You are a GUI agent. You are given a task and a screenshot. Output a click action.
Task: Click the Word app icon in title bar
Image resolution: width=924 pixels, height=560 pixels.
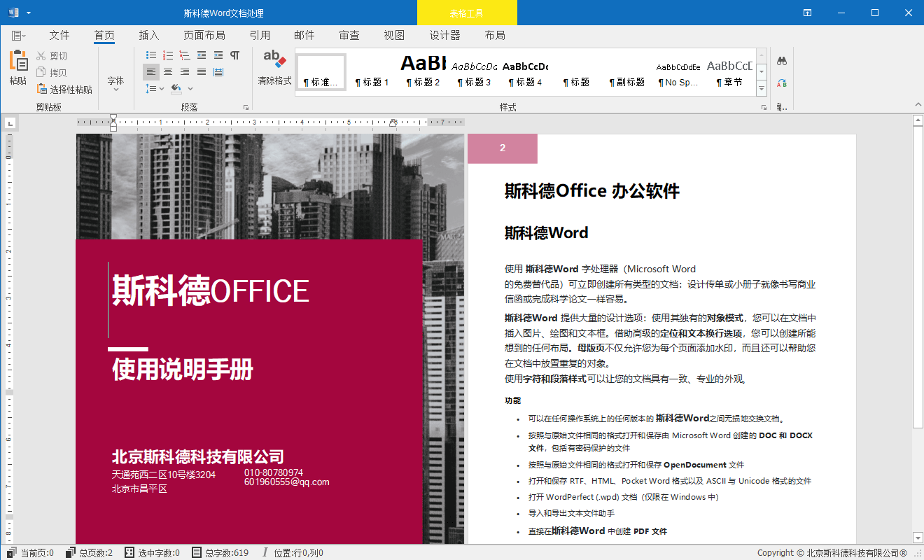pos(13,13)
